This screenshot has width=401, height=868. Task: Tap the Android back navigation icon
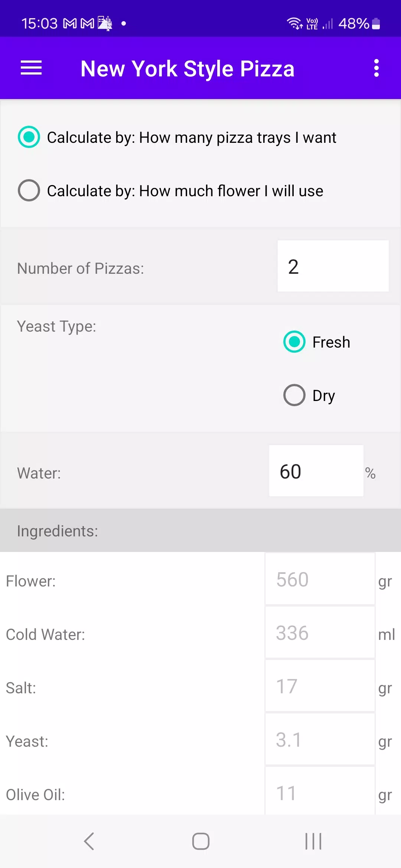click(89, 841)
